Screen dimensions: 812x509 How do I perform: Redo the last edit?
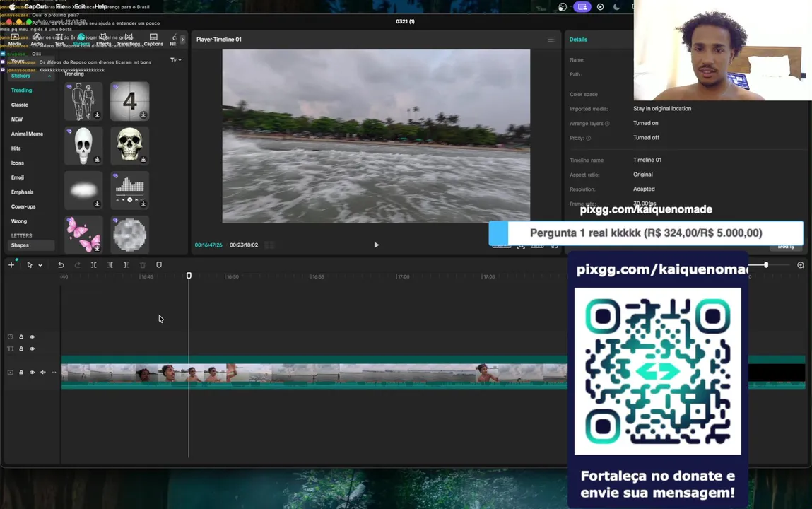[x=78, y=265]
